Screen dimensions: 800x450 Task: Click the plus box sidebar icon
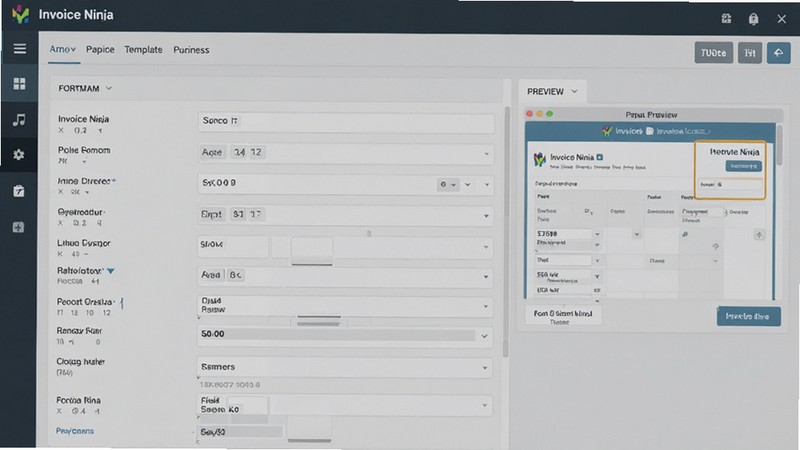(18, 227)
